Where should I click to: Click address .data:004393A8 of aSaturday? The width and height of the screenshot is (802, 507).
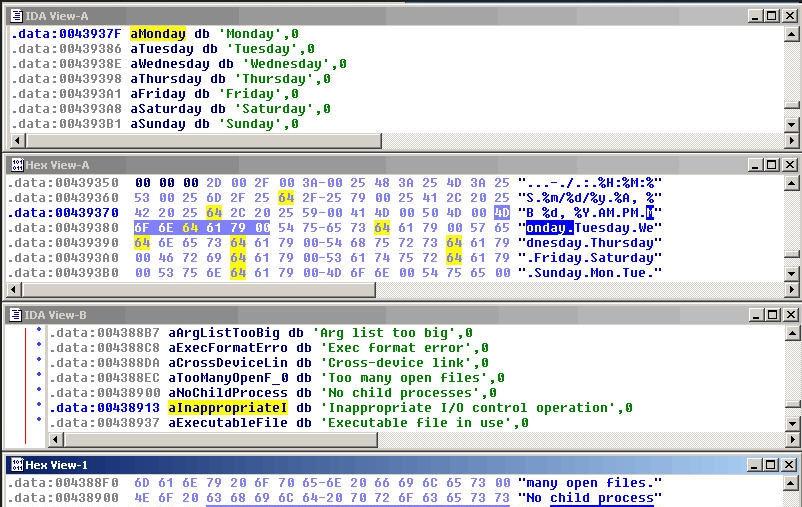pos(66,109)
